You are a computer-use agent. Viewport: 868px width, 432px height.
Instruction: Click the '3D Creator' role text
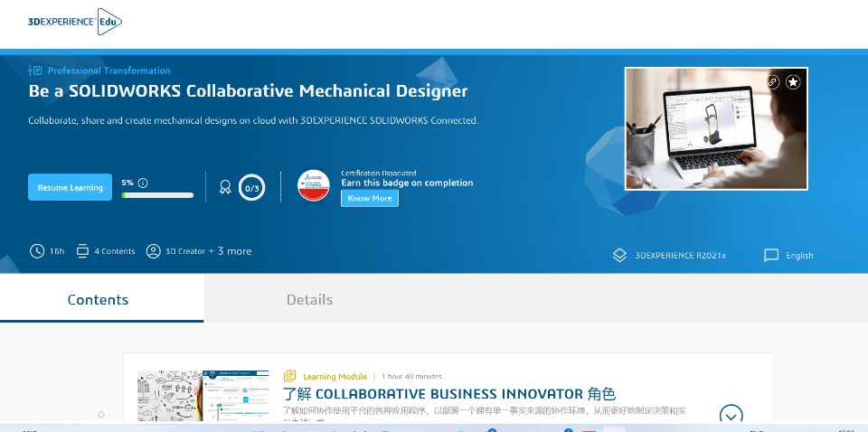(x=185, y=251)
